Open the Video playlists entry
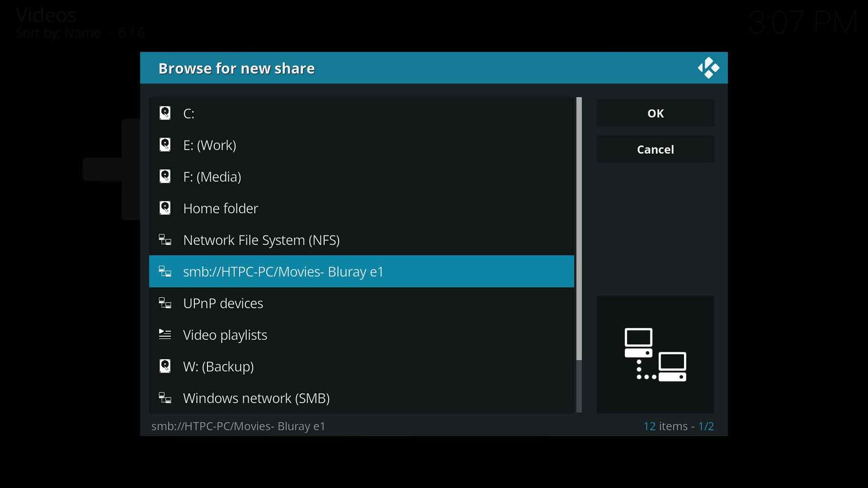 pyautogui.click(x=225, y=335)
